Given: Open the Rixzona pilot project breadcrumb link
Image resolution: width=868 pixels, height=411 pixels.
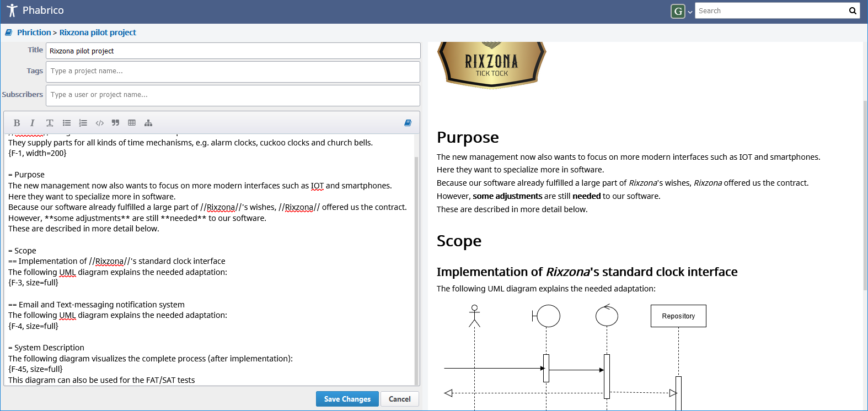Looking at the screenshot, I should [98, 33].
